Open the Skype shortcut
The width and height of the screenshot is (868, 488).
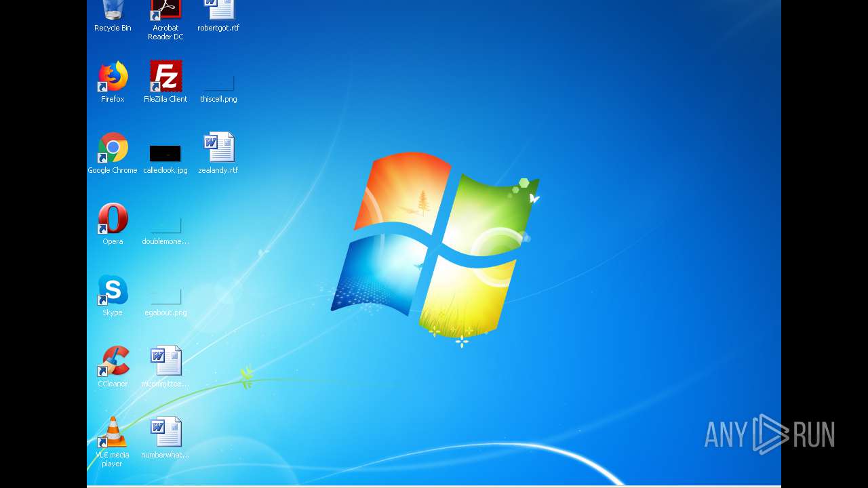point(113,290)
